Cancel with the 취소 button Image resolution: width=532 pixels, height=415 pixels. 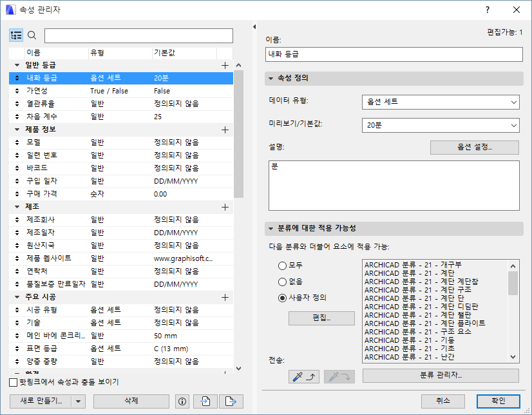[442, 401]
